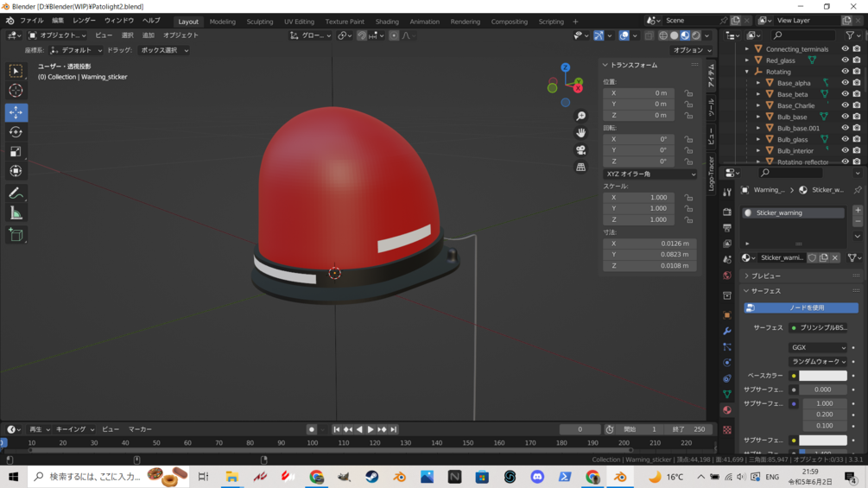Click the pan view hand icon

click(580, 133)
